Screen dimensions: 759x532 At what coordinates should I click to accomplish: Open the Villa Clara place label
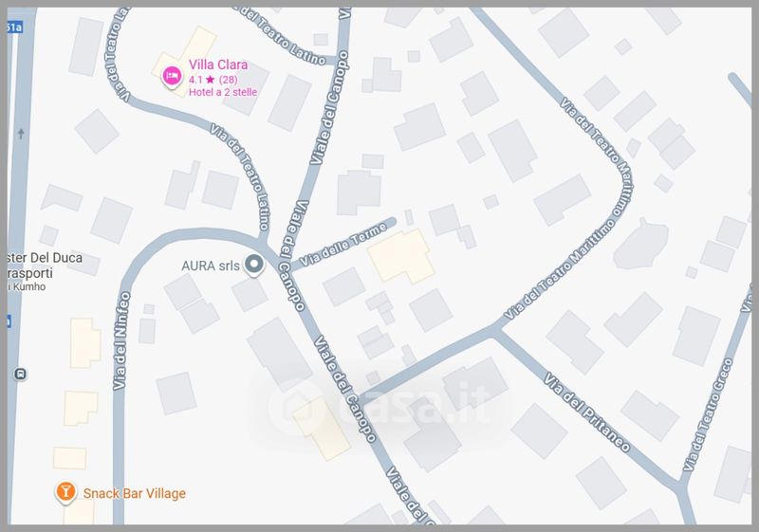point(218,64)
